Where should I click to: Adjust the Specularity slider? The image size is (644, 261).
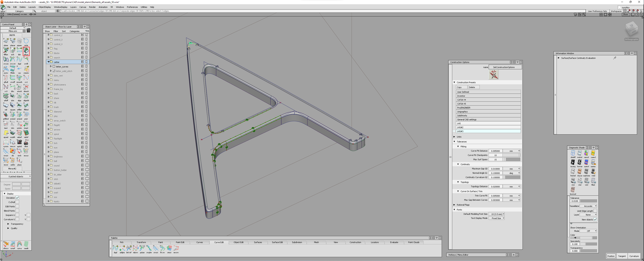click(x=589, y=244)
